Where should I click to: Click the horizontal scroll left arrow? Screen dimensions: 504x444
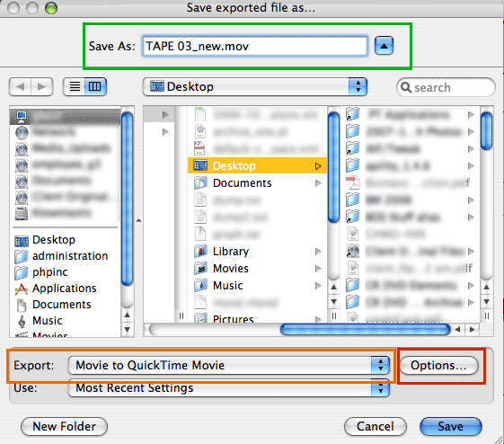457,330
